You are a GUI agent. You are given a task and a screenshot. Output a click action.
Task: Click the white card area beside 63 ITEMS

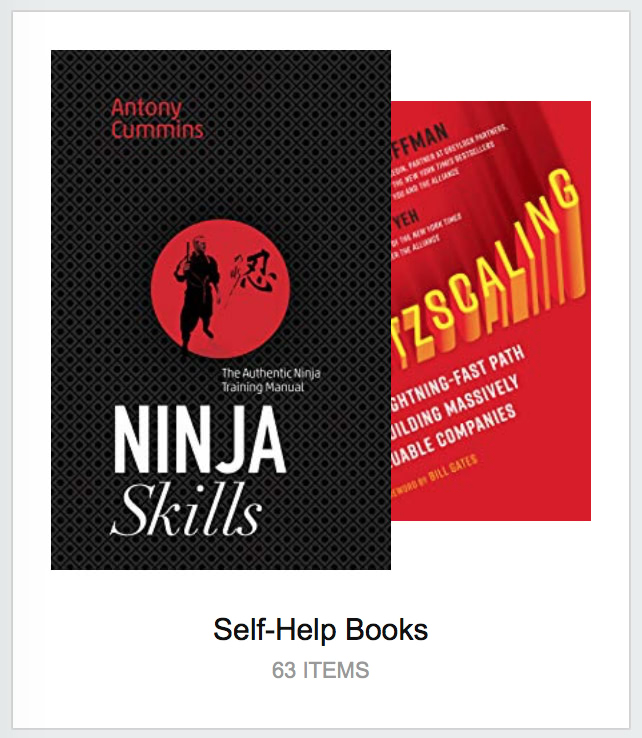click(x=494, y=670)
